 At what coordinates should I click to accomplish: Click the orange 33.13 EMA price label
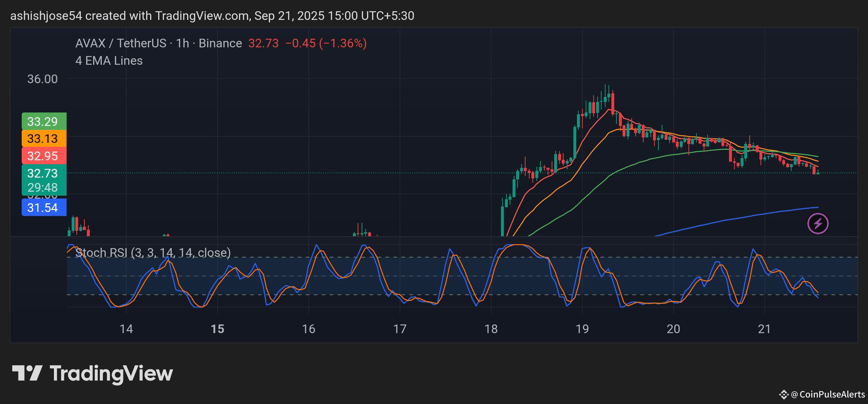click(x=44, y=139)
